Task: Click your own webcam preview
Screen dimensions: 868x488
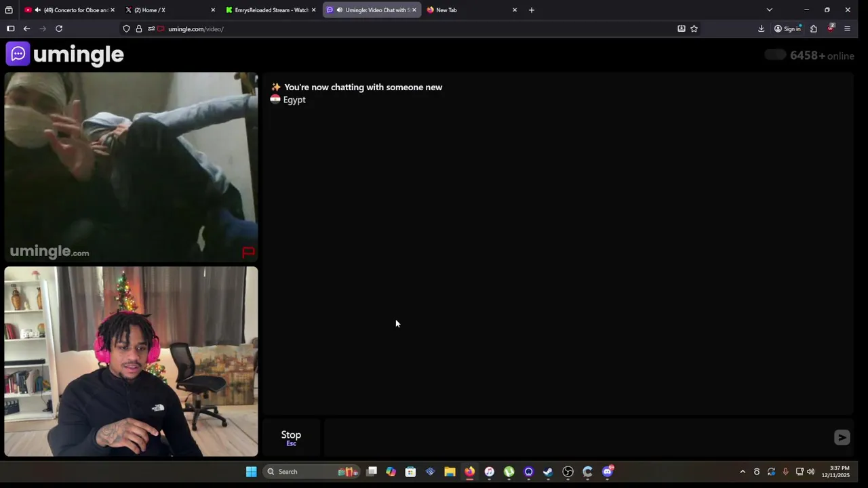Action: click(131, 361)
